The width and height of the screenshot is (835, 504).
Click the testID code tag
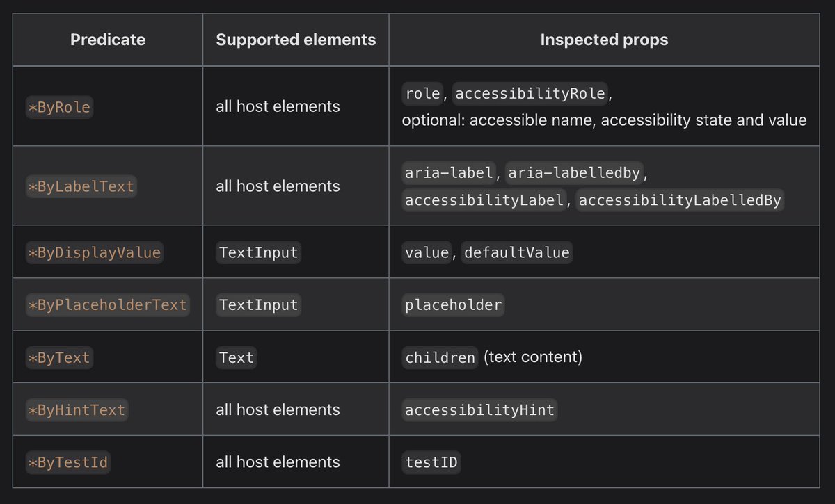click(x=431, y=462)
